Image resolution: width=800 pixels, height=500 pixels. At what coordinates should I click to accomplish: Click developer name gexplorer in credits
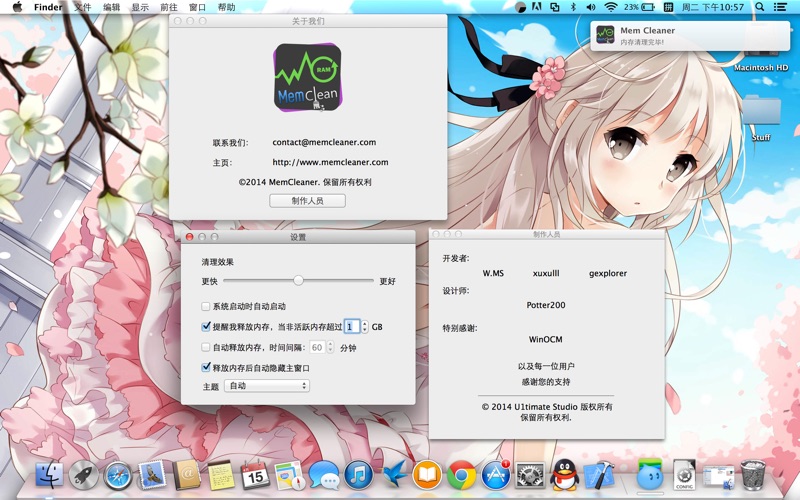[608, 273]
